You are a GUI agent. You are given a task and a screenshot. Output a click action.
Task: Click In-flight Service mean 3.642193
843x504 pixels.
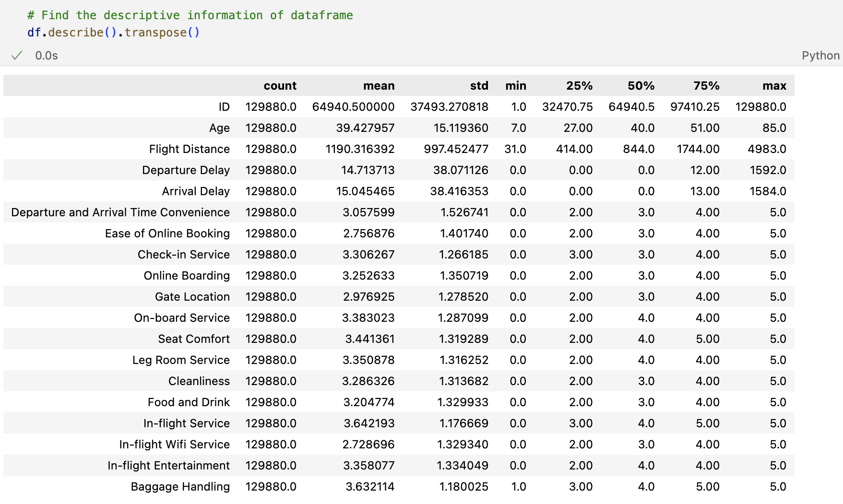pyautogui.click(x=369, y=423)
